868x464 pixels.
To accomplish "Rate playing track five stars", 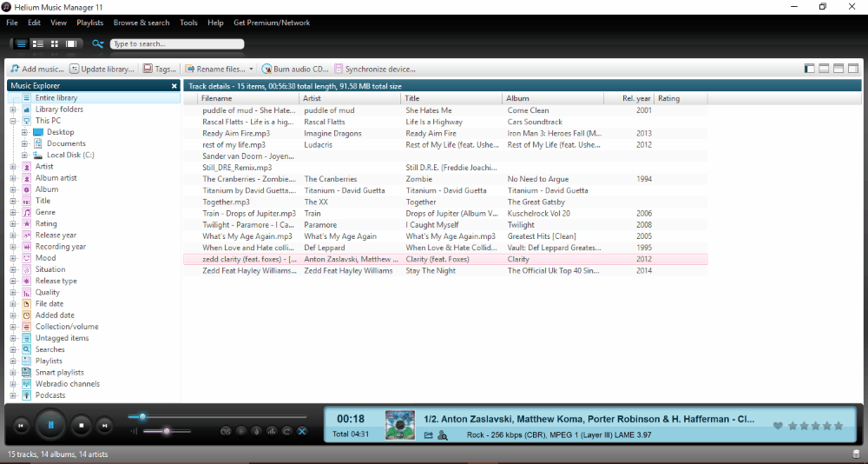I will coord(838,426).
